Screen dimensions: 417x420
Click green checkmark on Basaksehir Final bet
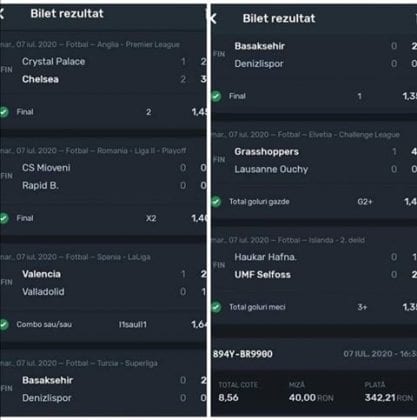pos(216,96)
